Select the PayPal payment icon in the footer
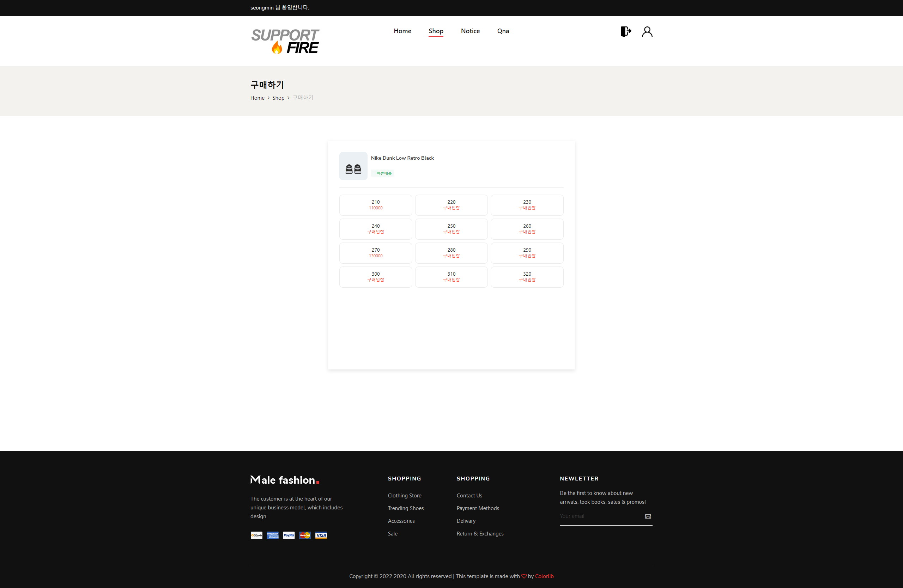Viewport: 903px width, 588px height. [x=288, y=535]
